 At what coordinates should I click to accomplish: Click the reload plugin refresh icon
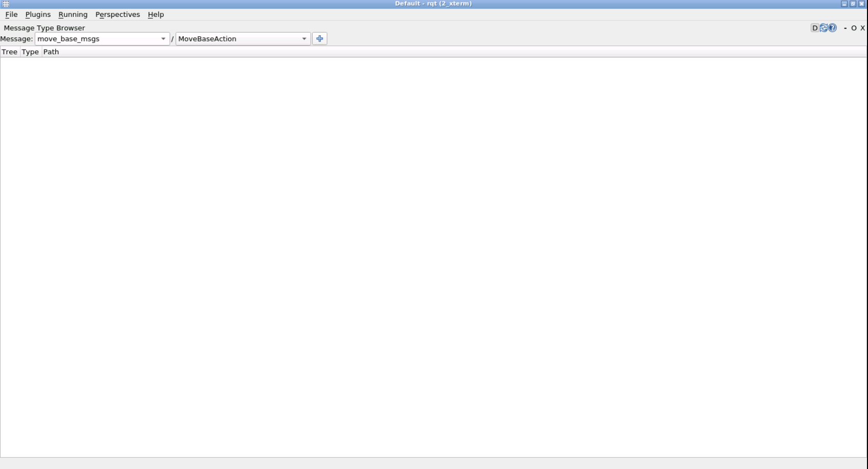[823, 28]
